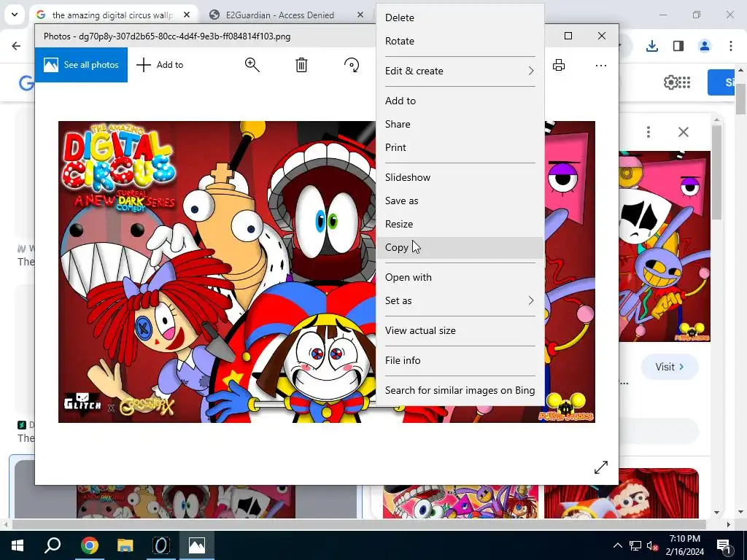Image resolution: width=747 pixels, height=560 pixels.
Task: Click the Add to button in Photos toolbar
Action: [x=160, y=65]
